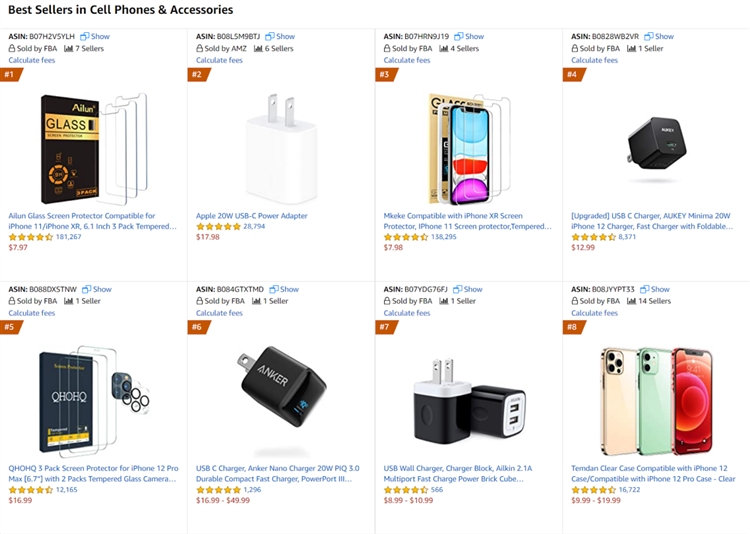Click lock icon for Sold by AMZ
This screenshot has height=534, width=750.
pyautogui.click(x=200, y=48)
